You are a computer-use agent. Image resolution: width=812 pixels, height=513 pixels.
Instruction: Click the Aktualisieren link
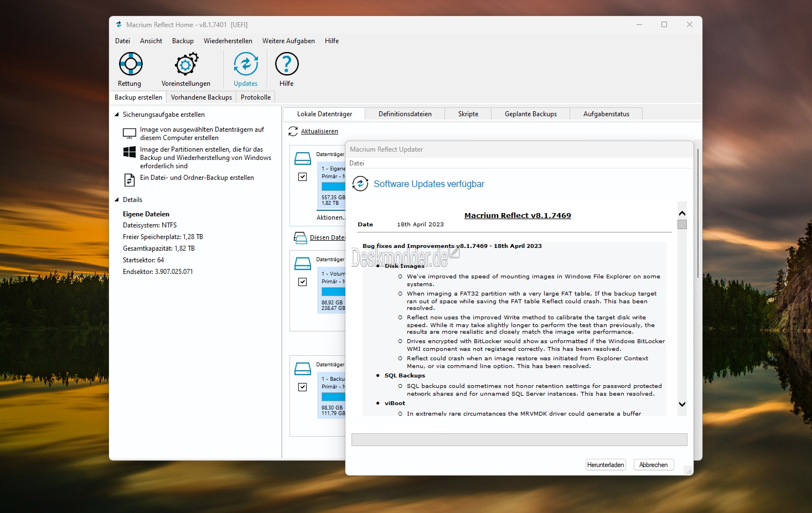pos(319,131)
